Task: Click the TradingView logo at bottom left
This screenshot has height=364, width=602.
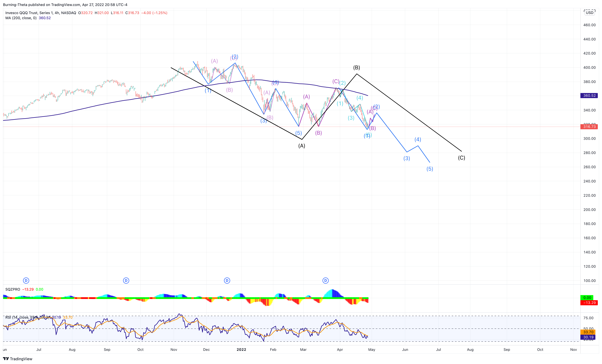Action: 18,359
